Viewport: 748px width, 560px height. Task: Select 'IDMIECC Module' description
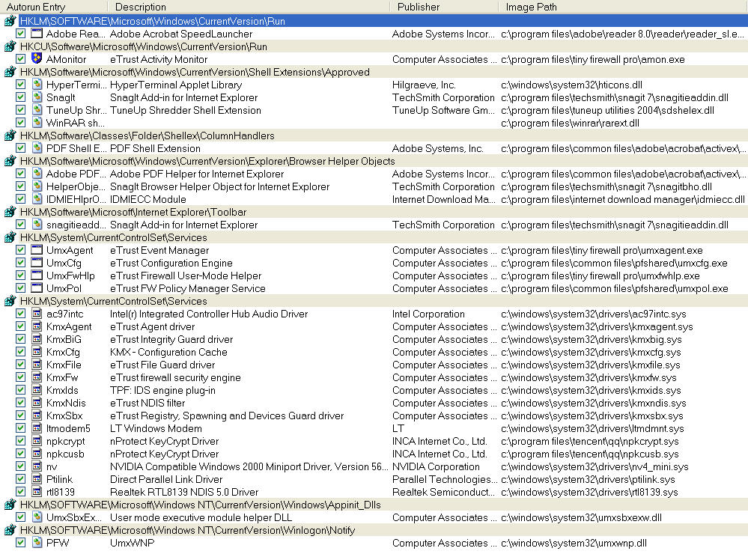(x=148, y=199)
